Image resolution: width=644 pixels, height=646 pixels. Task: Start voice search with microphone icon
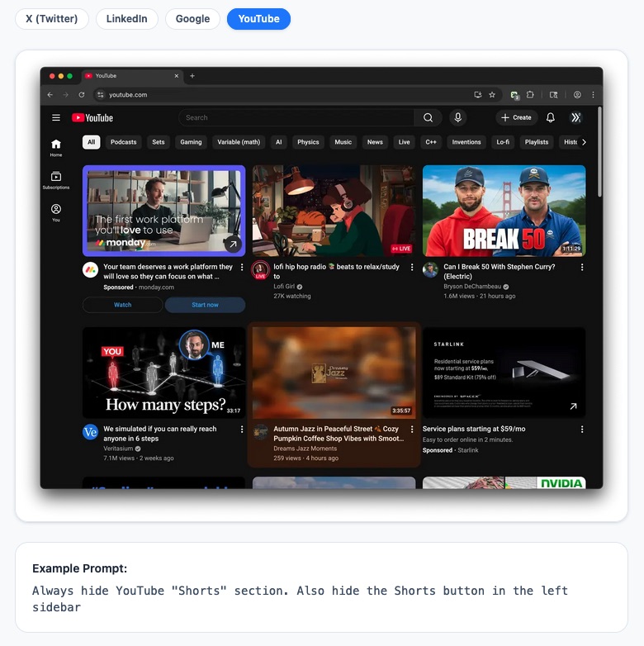point(457,118)
